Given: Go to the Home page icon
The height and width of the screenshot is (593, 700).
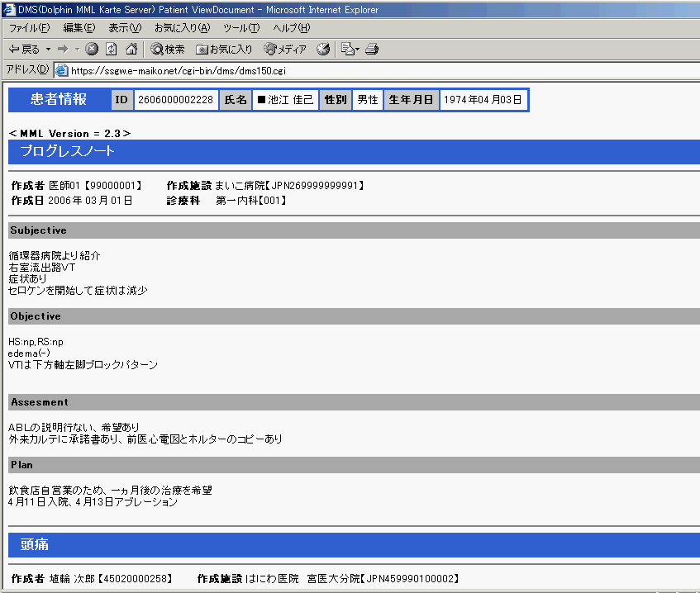Looking at the screenshot, I should click(x=131, y=50).
